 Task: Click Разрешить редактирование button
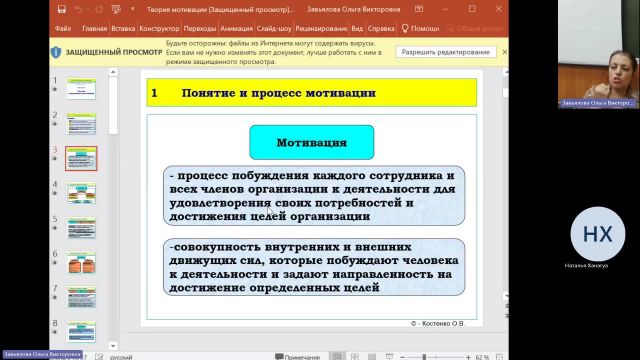pyautogui.click(x=445, y=52)
